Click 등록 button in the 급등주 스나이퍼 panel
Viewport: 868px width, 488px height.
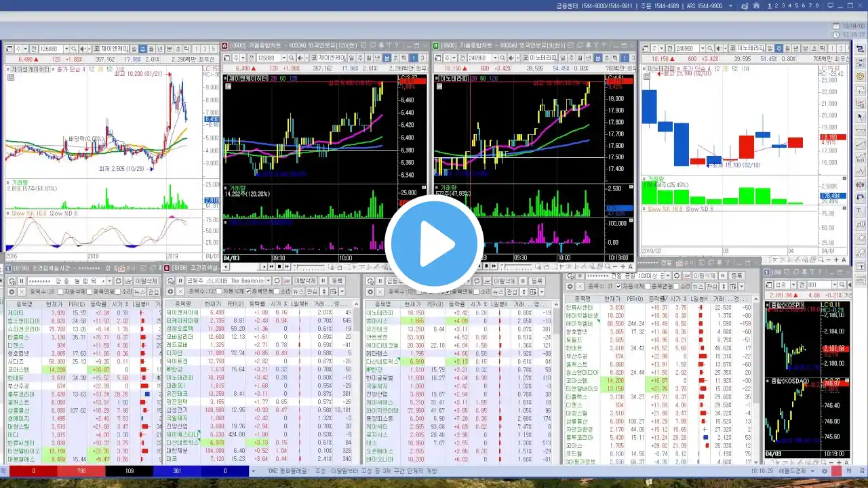click(x=337, y=281)
